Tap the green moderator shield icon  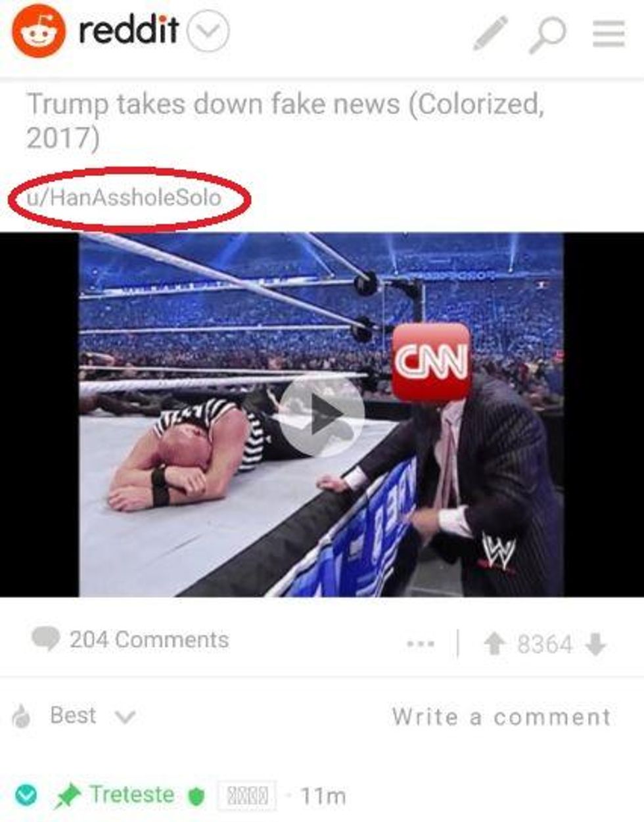[196, 796]
